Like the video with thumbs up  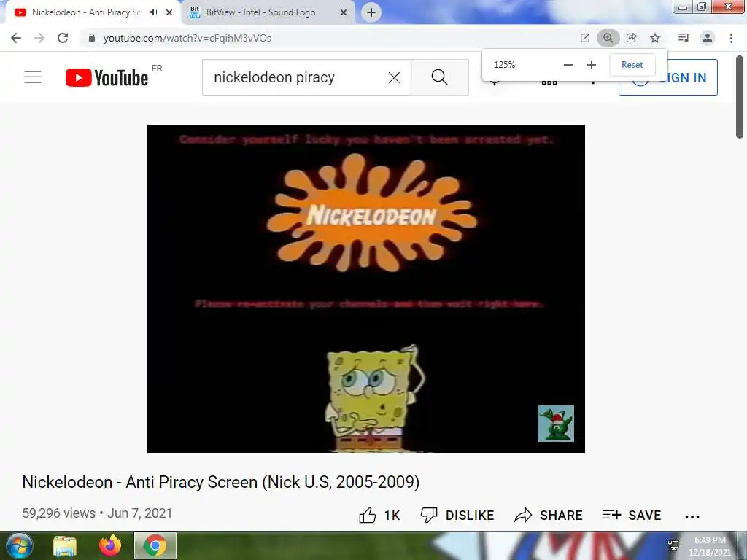pyautogui.click(x=379, y=516)
